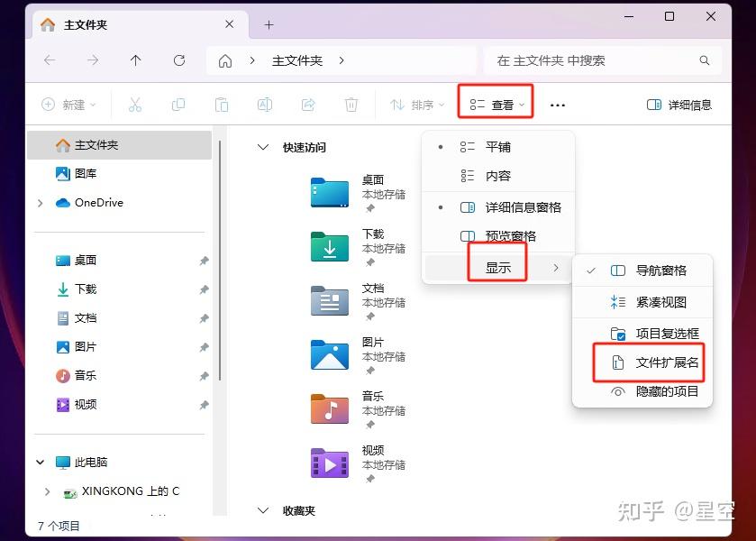Click the Refresh icon in the navigation bar
The image size is (756, 541).
pos(178,60)
